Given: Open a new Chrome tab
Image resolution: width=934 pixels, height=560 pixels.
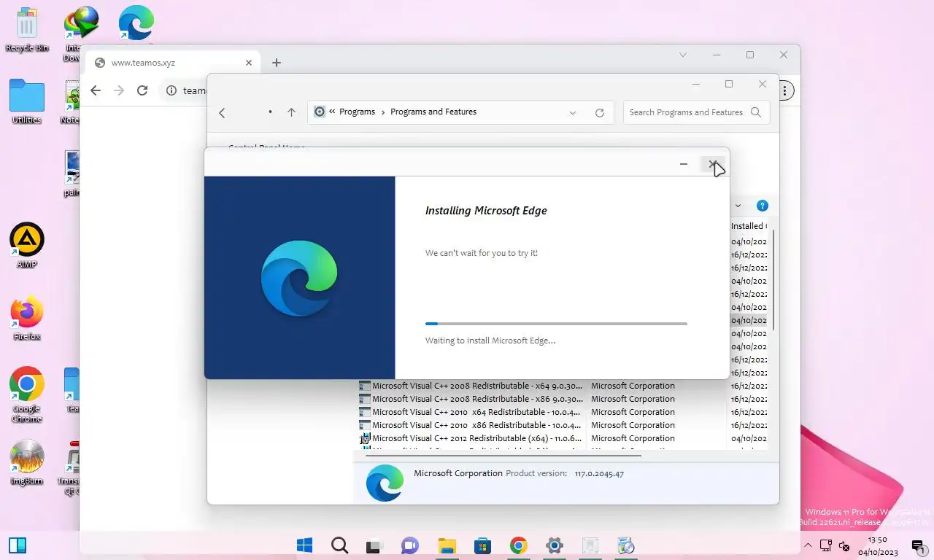Looking at the screenshot, I should tap(276, 63).
